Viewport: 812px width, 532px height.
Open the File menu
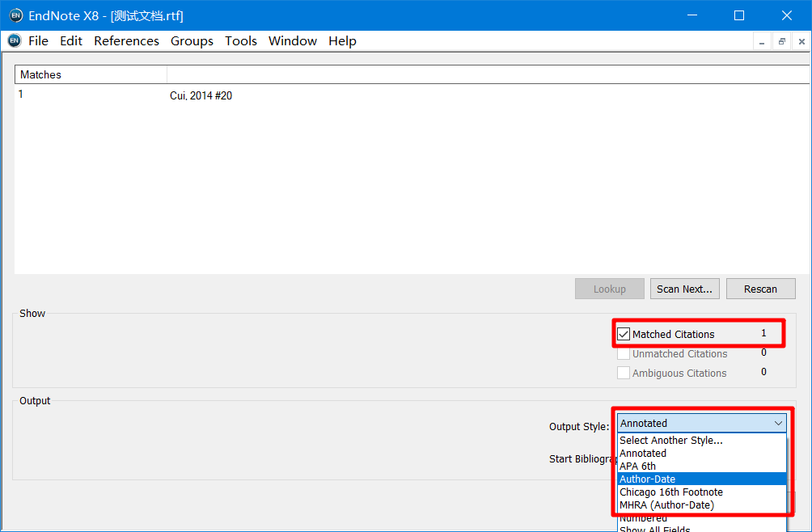(38, 41)
